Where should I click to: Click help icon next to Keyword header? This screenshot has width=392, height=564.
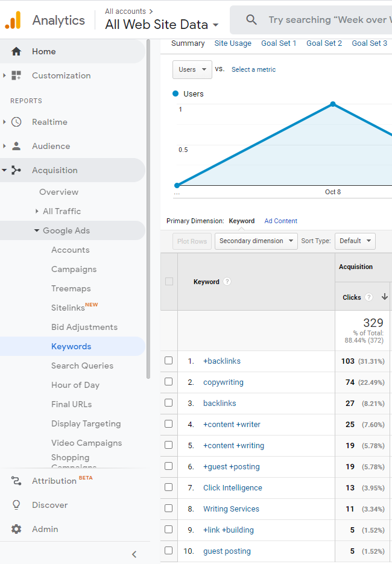click(227, 282)
